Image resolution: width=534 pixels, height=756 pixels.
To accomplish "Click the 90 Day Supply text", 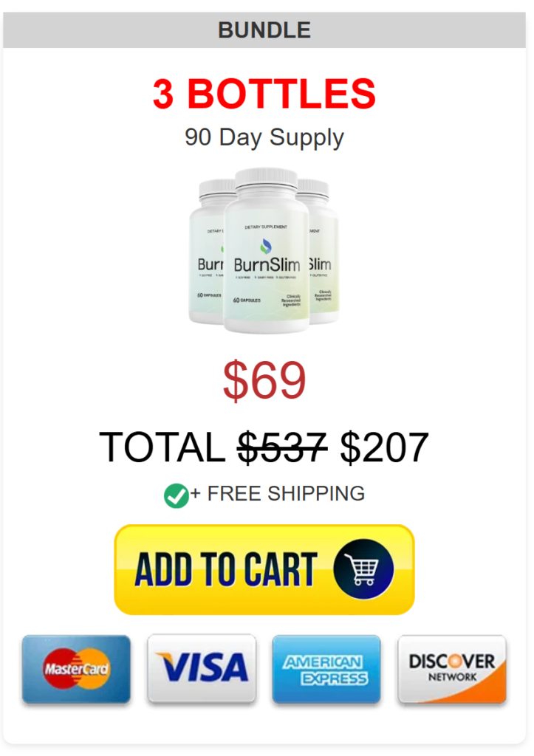I will [x=264, y=137].
